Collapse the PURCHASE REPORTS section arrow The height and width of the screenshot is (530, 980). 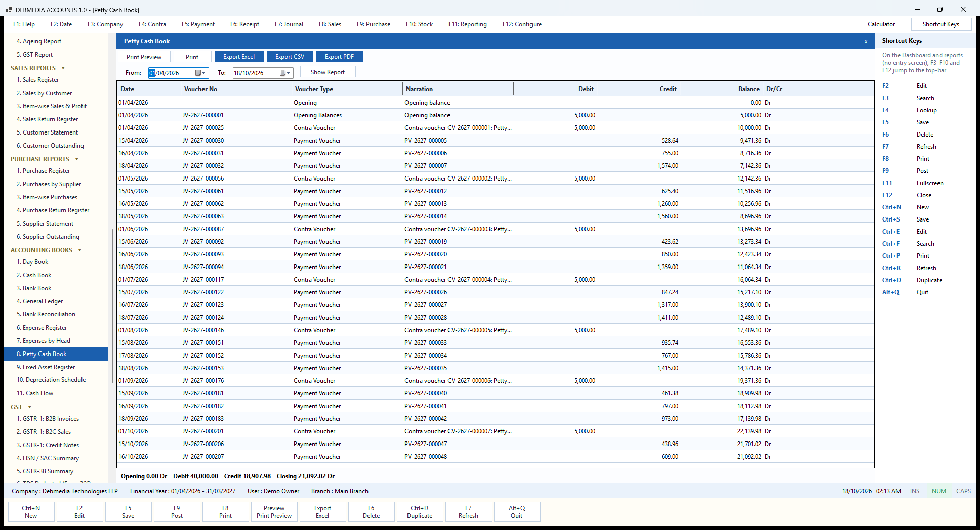[x=77, y=159]
